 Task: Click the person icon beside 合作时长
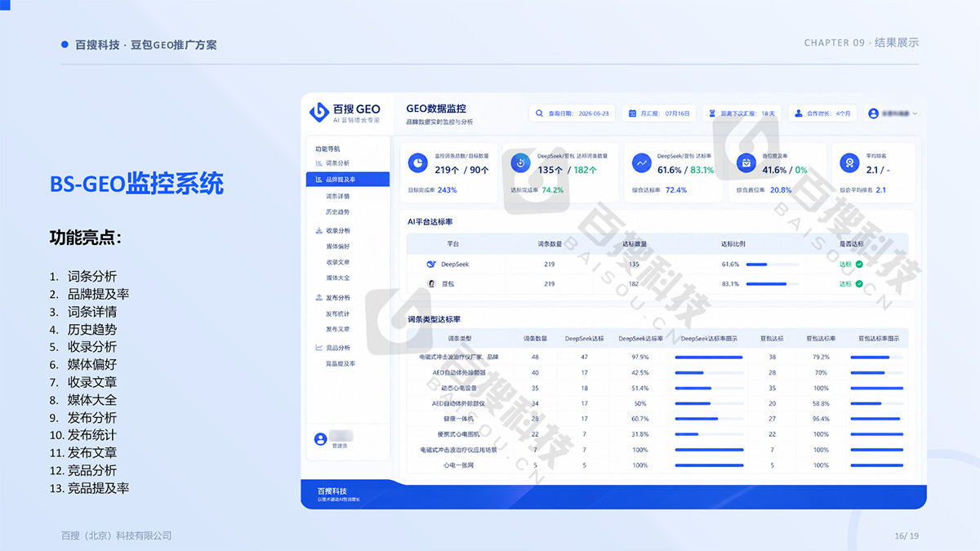pyautogui.click(x=798, y=113)
